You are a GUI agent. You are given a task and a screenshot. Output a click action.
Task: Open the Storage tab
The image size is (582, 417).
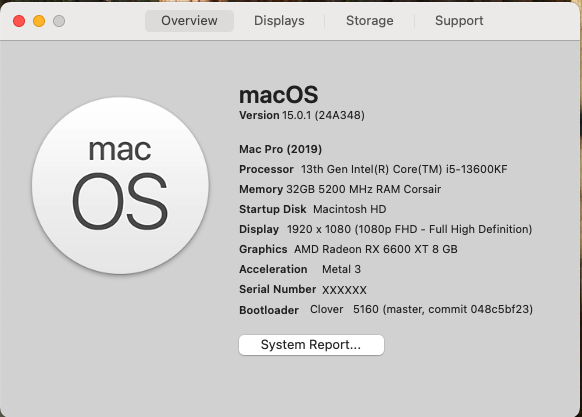click(x=370, y=21)
